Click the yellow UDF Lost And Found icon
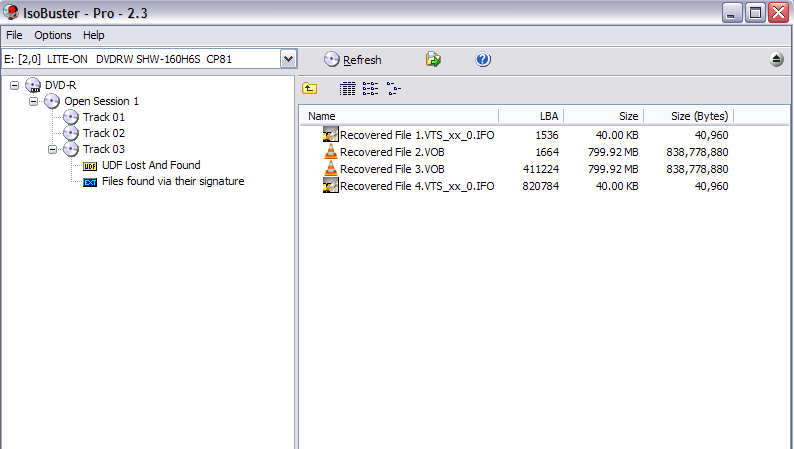Screen dimensions: 794x449 point(90,166)
